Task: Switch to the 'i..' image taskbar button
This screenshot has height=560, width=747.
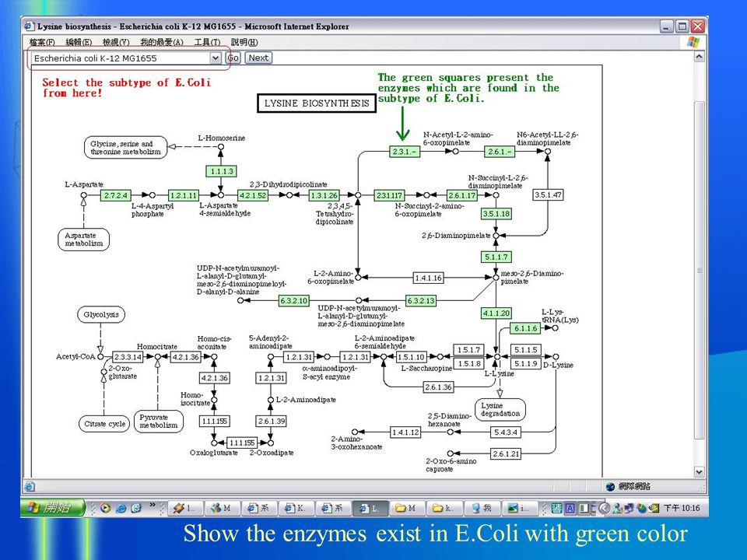Action: click(519, 508)
